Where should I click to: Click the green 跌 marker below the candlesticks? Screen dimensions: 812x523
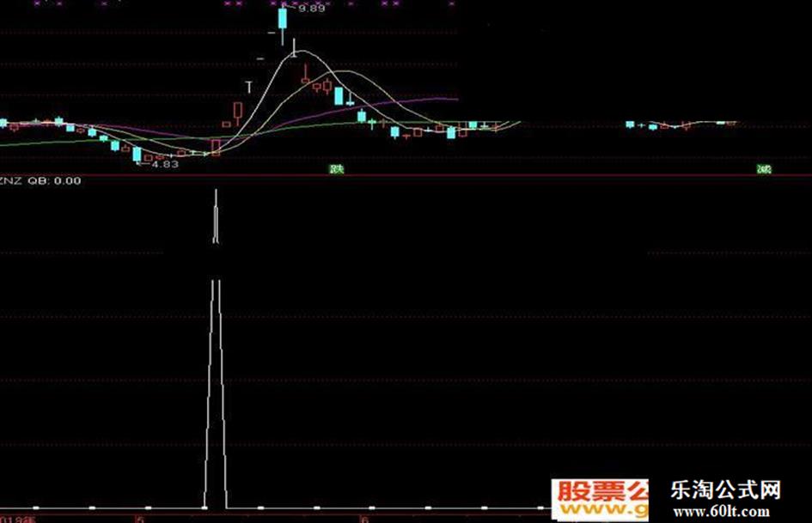coord(337,169)
